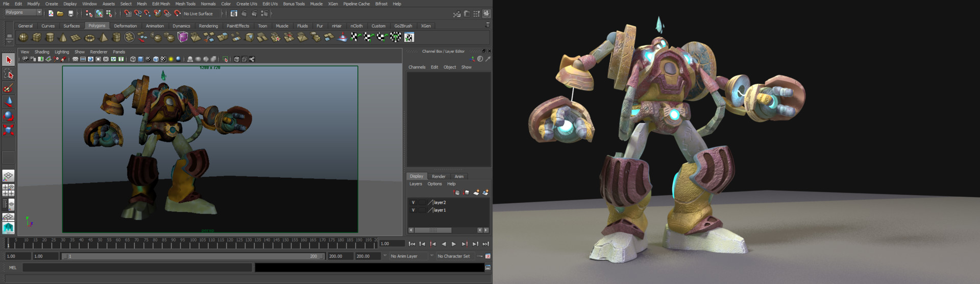The image size is (980, 284).
Task: Create new empty display layer icon
Action: [476, 193]
